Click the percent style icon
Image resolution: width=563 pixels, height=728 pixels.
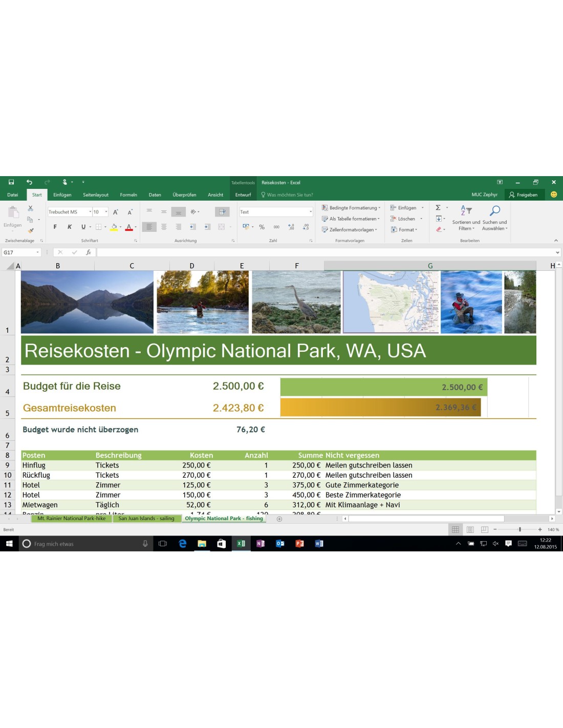[262, 227]
